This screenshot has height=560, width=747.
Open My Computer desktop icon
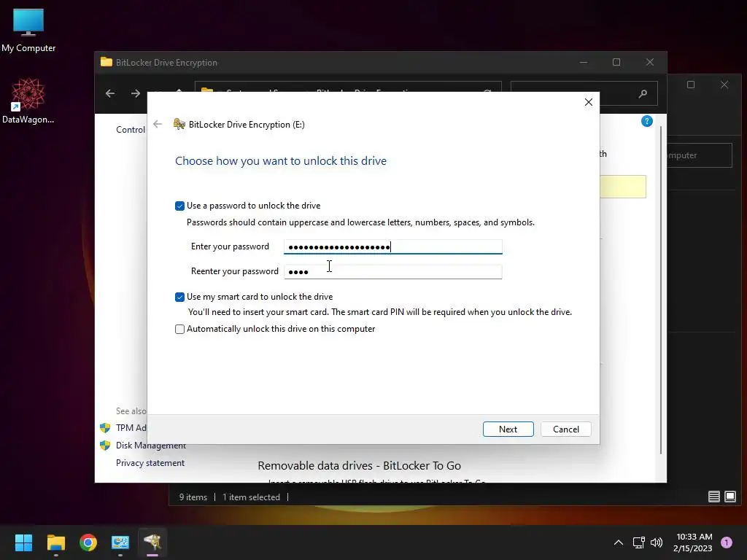pos(28,31)
